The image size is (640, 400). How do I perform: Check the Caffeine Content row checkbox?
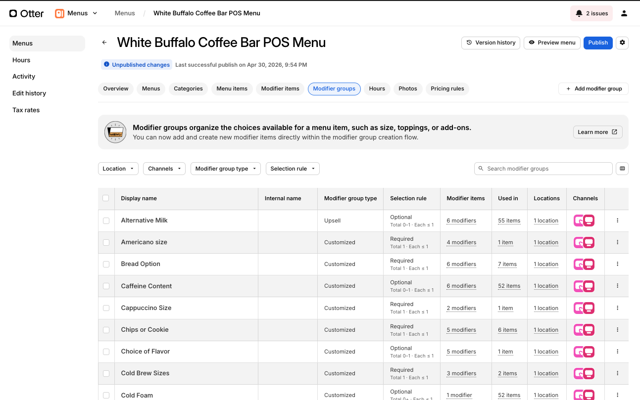coord(106,286)
